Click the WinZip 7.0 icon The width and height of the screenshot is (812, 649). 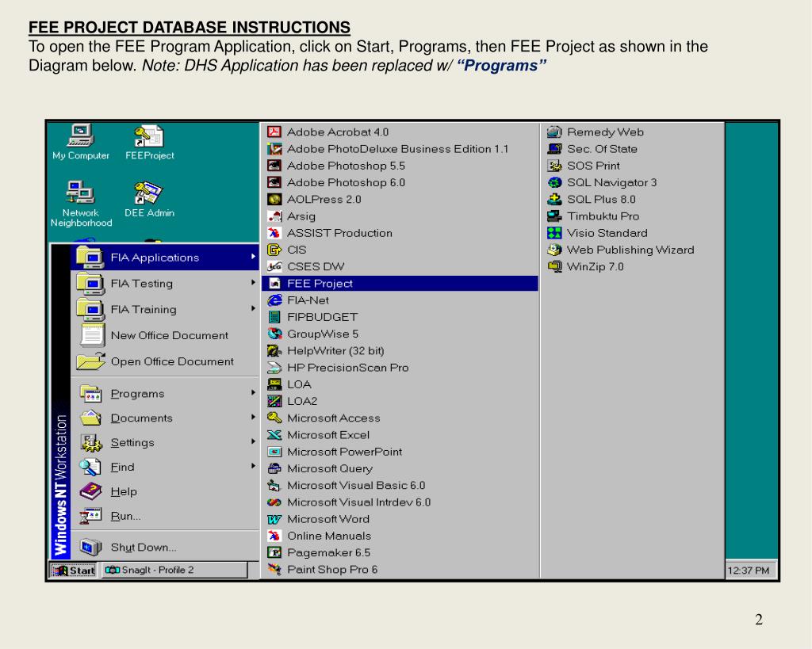(x=554, y=266)
